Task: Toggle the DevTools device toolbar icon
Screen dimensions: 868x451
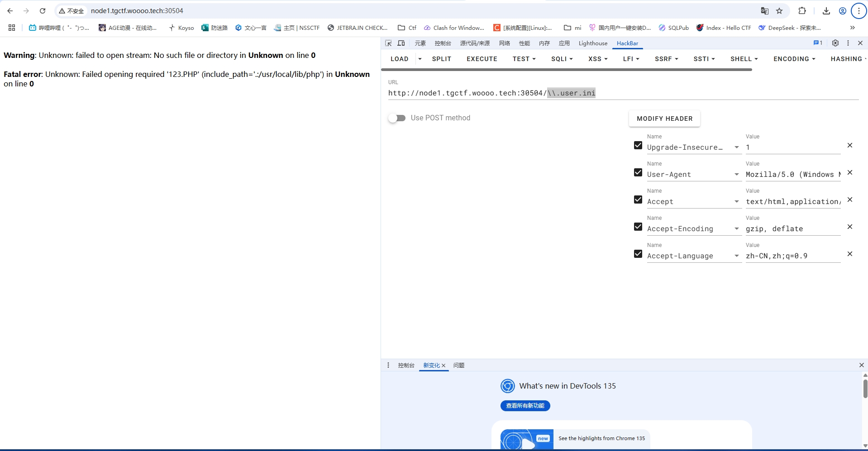Action: click(x=401, y=43)
